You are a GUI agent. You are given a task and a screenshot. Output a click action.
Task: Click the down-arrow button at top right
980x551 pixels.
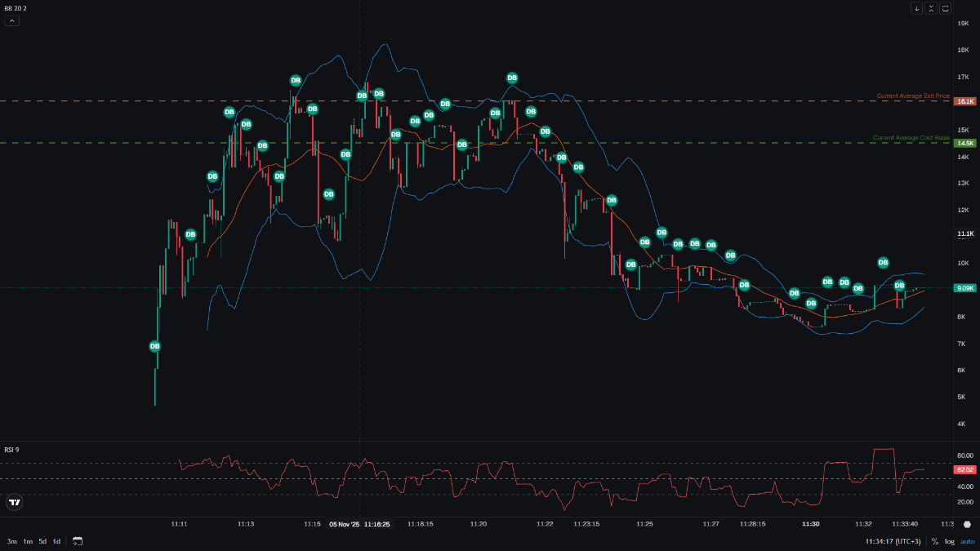(916, 8)
